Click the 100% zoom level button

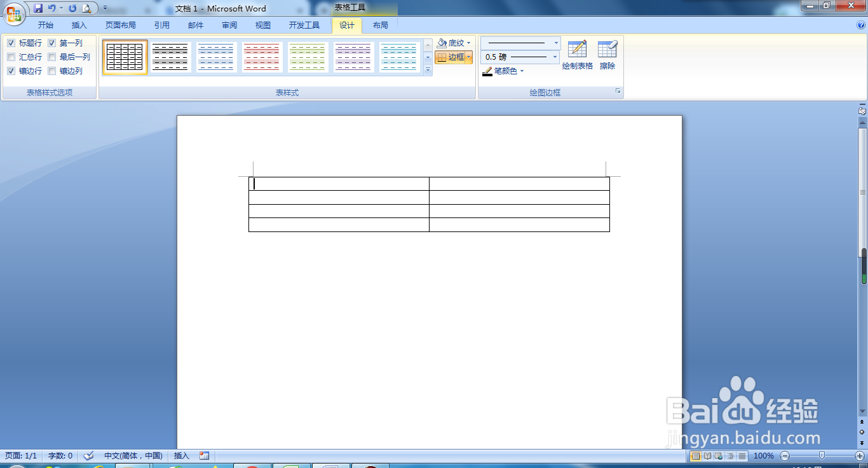pyautogui.click(x=764, y=456)
